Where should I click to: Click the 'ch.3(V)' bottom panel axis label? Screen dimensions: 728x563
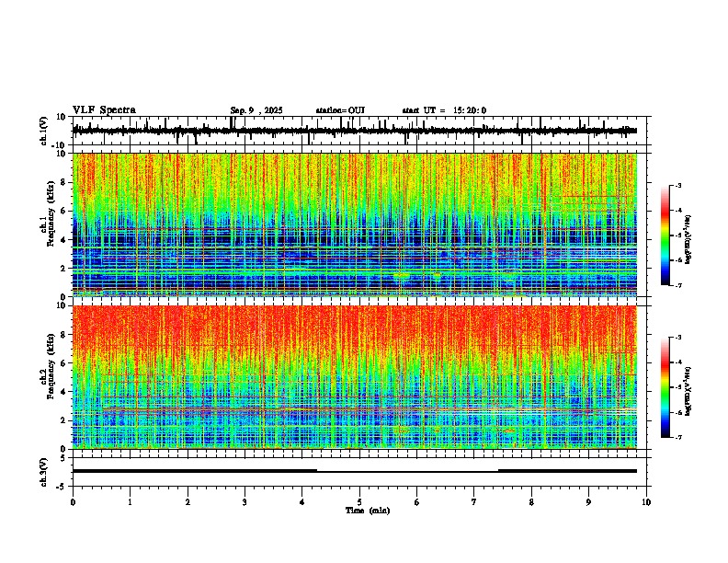pyautogui.click(x=44, y=472)
